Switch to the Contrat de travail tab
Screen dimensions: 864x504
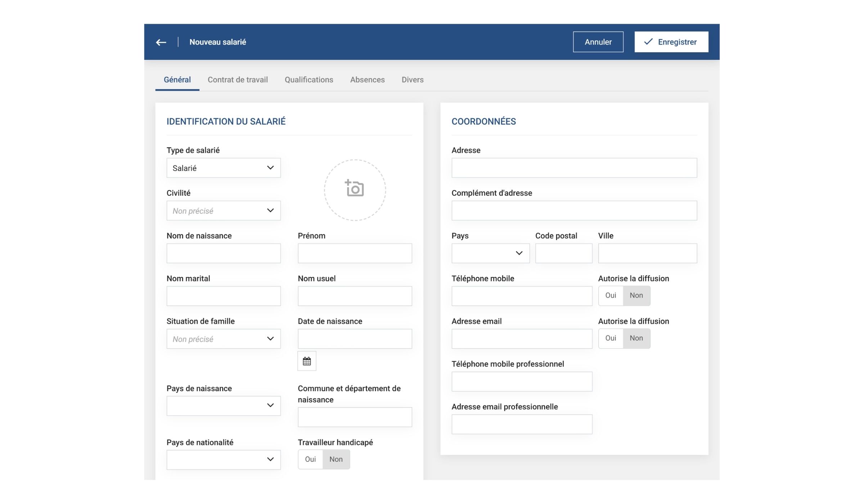click(x=238, y=80)
